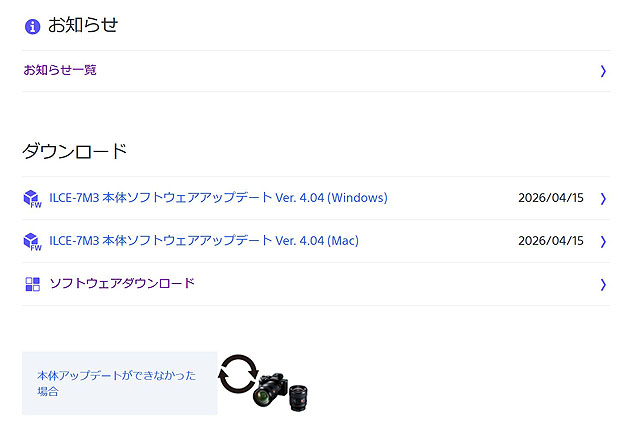
Task: Click the 本体アップデートができなかった場合 box
Action: point(119,383)
